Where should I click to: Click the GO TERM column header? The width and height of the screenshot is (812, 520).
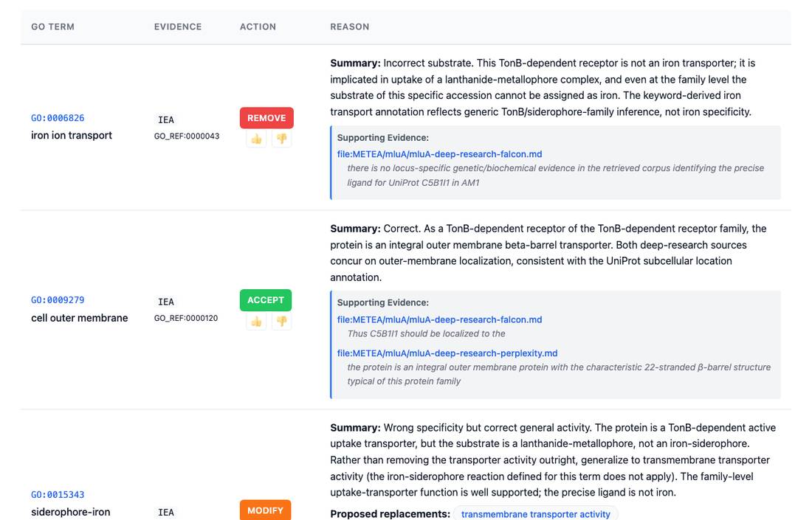pyautogui.click(x=53, y=27)
